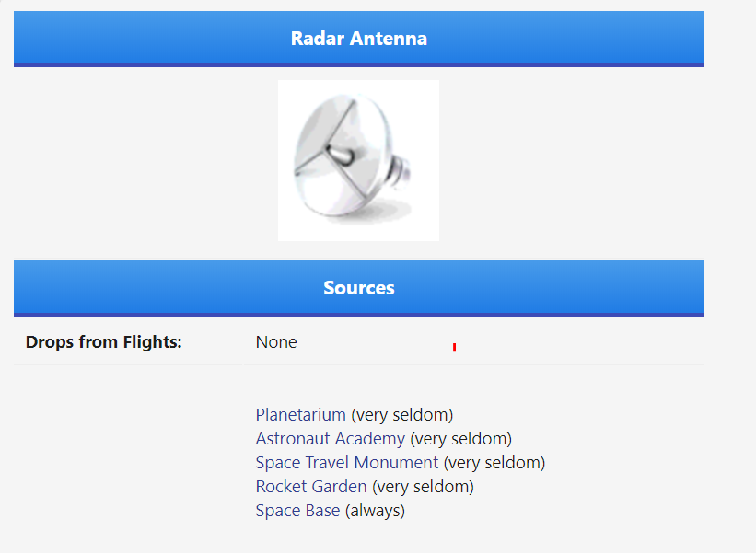This screenshot has height=553, width=756.
Task: Click the small red marker in Drops row
Action: (454, 347)
